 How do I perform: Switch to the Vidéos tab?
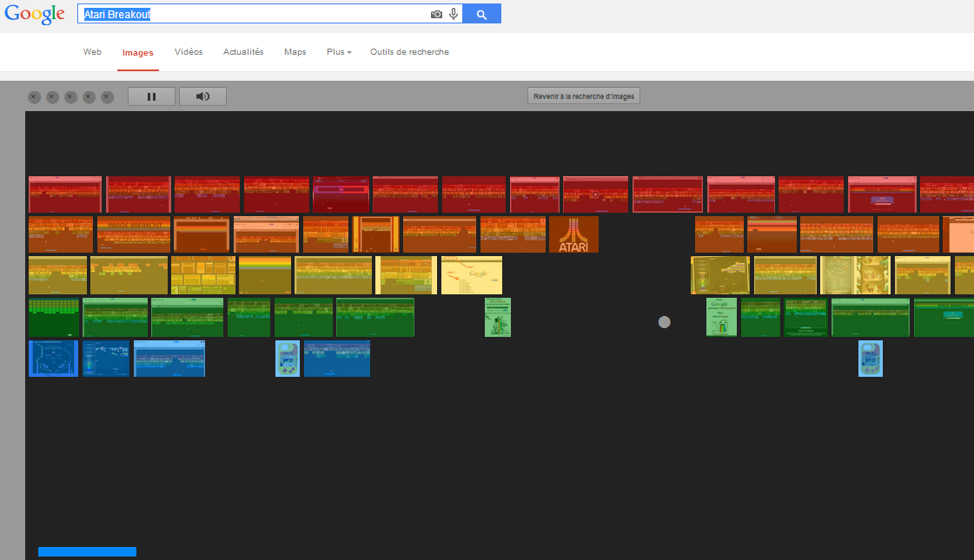click(189, 52)
